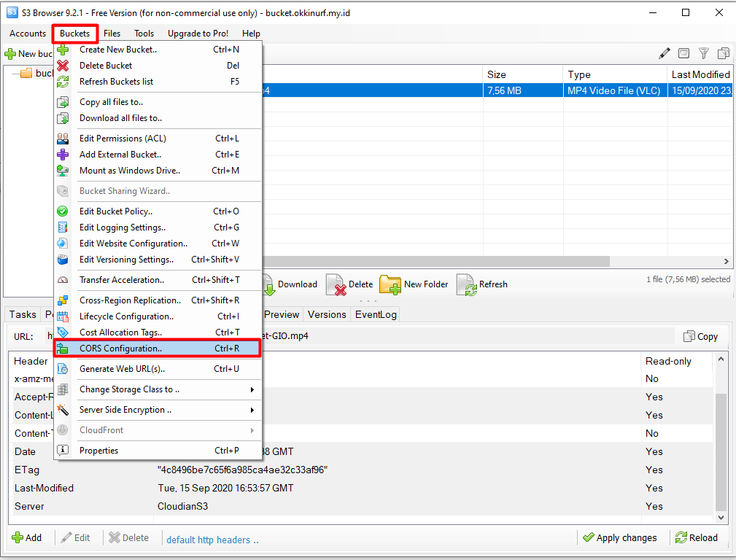Viewport: 736px width, 560px height.
Task: Select the ETag header row
Action: (361, 470)
